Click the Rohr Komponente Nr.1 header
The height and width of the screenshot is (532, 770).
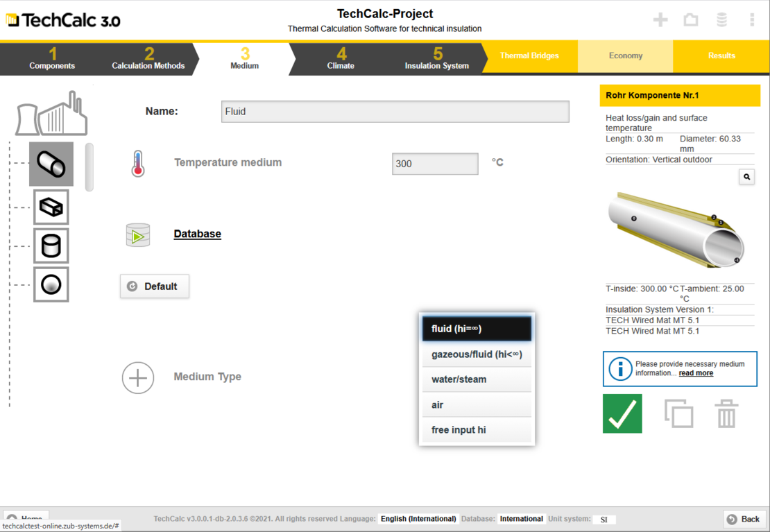pos(680,95)
